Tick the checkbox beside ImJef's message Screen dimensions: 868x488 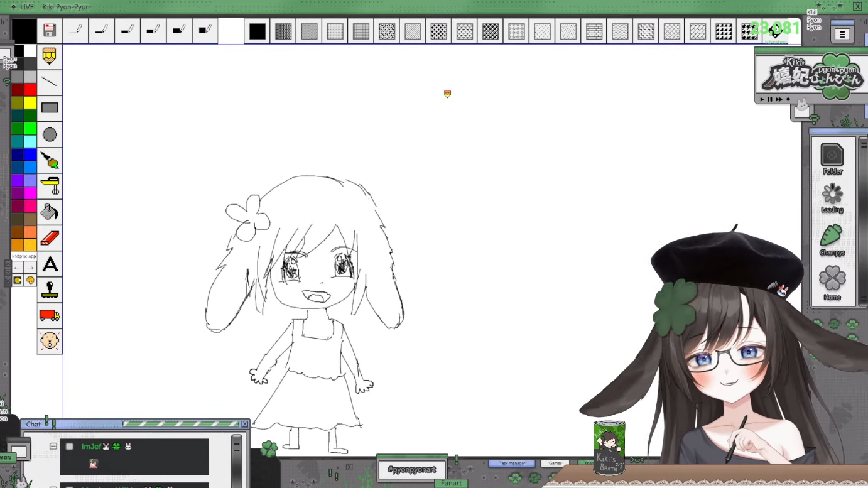click(x=70, y=447)
